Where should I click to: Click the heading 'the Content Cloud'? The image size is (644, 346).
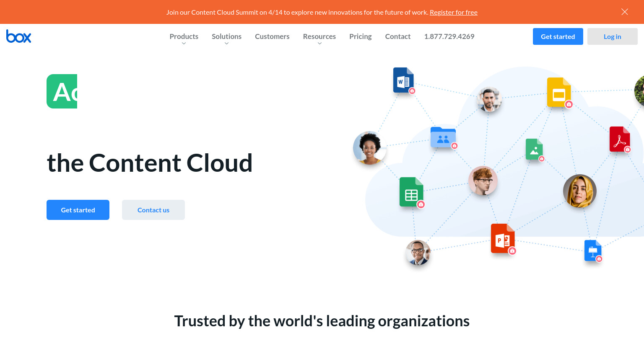click(x=150, y=163)
